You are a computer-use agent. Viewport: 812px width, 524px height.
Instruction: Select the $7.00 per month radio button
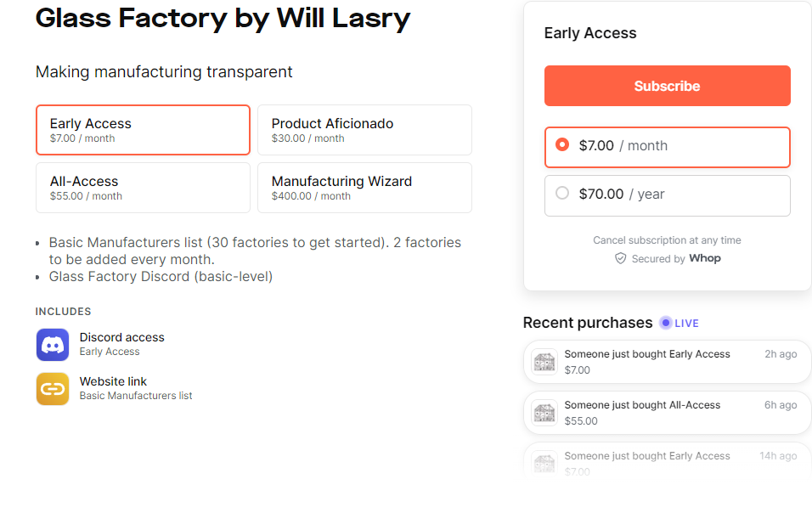(561, 144)
